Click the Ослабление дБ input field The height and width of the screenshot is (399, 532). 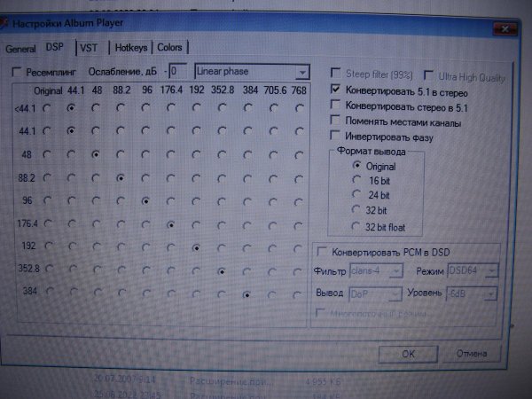(178, 71)
